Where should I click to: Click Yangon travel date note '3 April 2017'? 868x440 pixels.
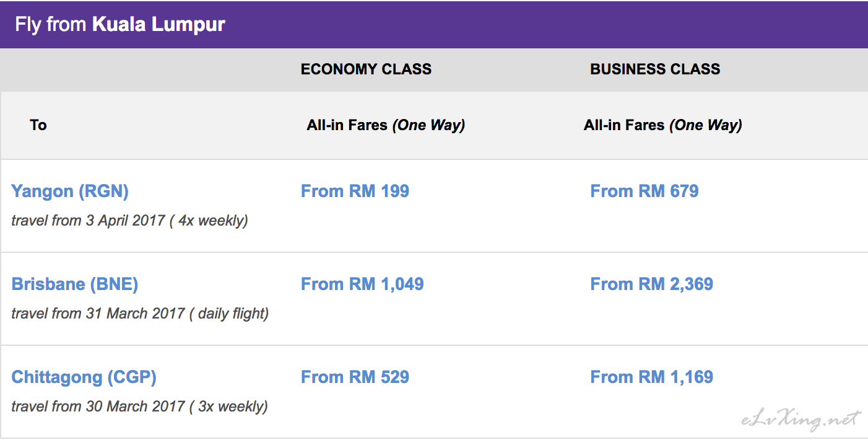click(x=126, y=221)
